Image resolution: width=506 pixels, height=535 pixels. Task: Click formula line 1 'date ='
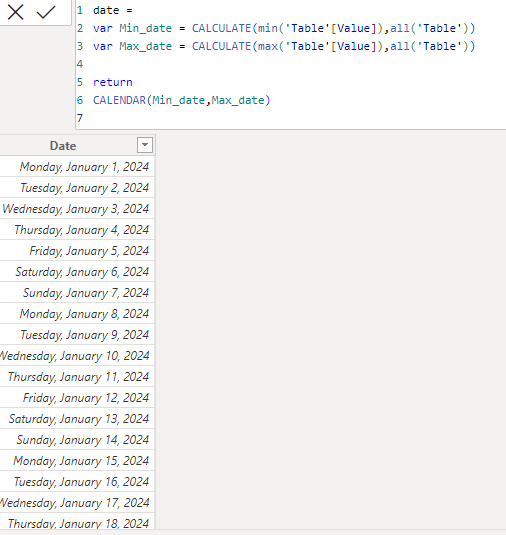click(113, 10)
